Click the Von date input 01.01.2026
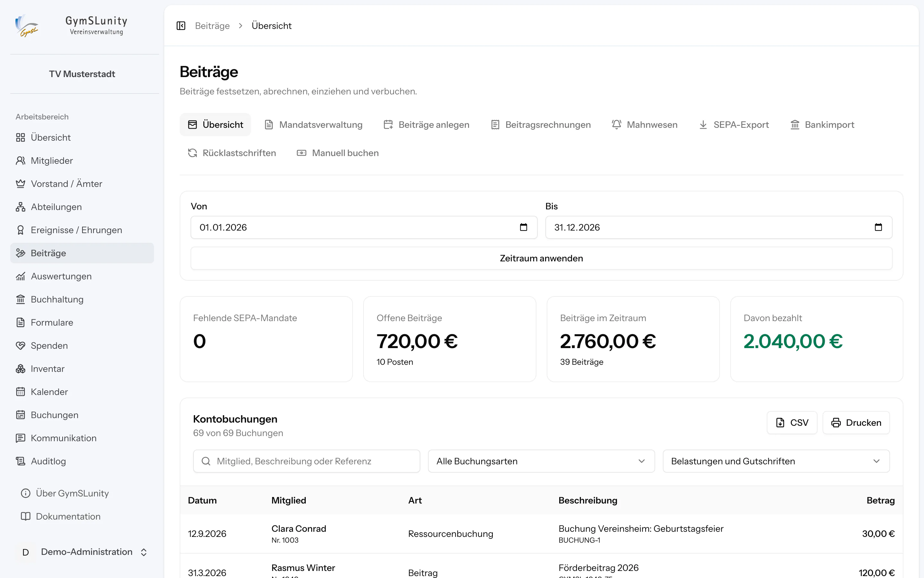The image size is (924, 578). tap(364, 227)
